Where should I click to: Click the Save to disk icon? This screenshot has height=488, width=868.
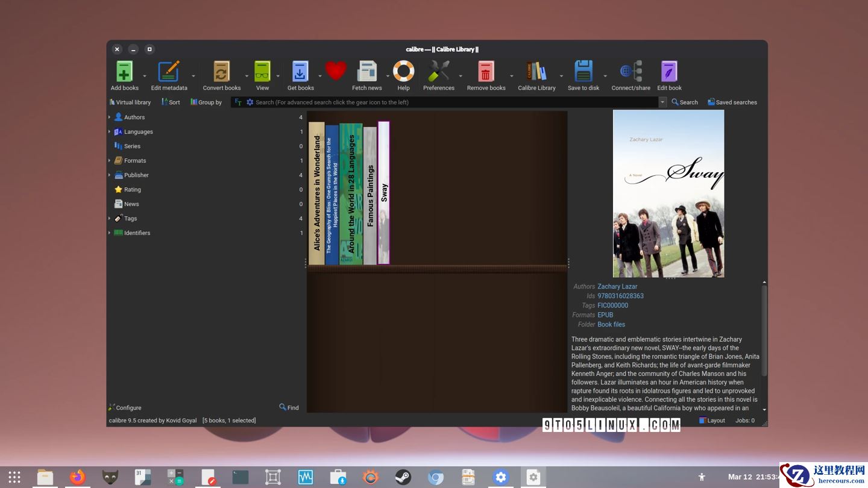[583, 72]
